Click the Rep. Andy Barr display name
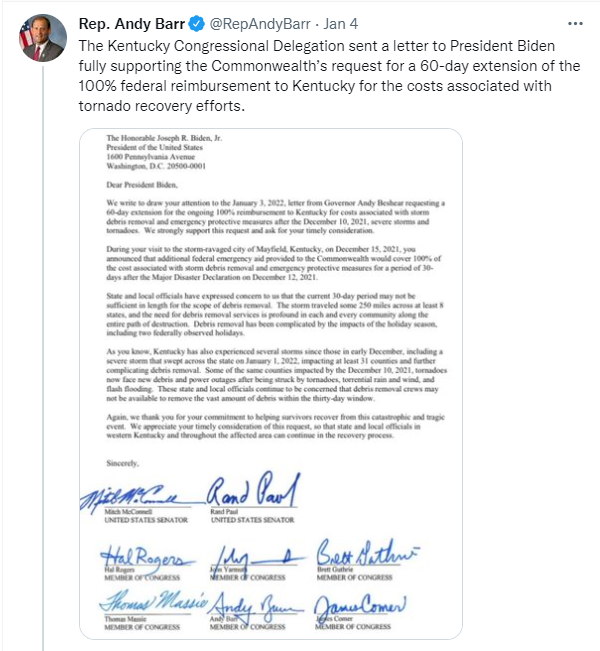The image size is (600, 651). pyautogui.click(x=121, y=22)
